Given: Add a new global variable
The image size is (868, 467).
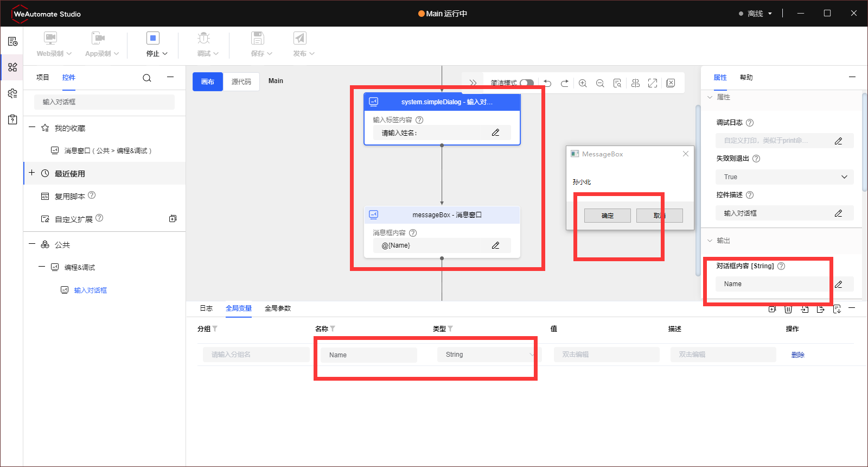Looking at the screenshot, I should (772, 309).
